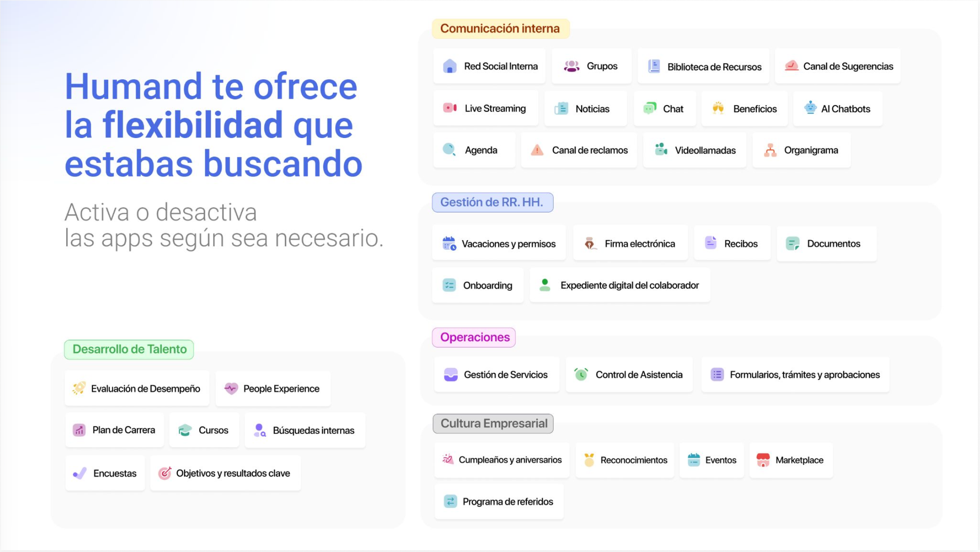Image resolution: width=980 pixels, height=552 pixels.
Task: Click the Encuestas checkmark icon
Action: click(80, 473)
